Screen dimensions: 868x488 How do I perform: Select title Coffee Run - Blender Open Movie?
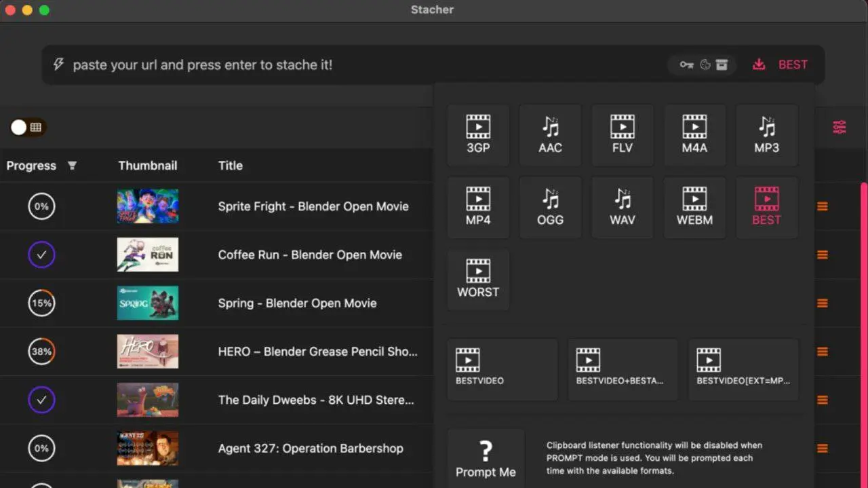[x=310, y=255]
